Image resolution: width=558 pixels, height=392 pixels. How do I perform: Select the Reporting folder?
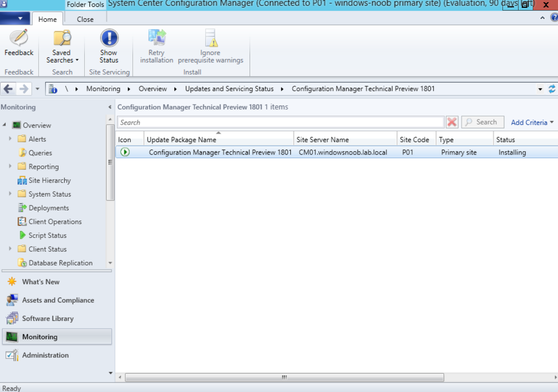click(38, 166)
